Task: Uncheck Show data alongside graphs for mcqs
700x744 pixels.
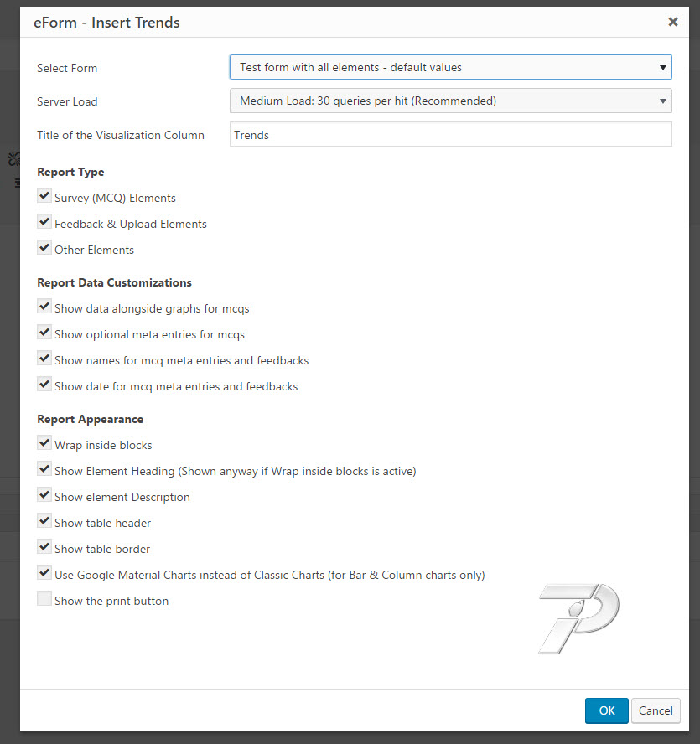Action: (44, 307)
